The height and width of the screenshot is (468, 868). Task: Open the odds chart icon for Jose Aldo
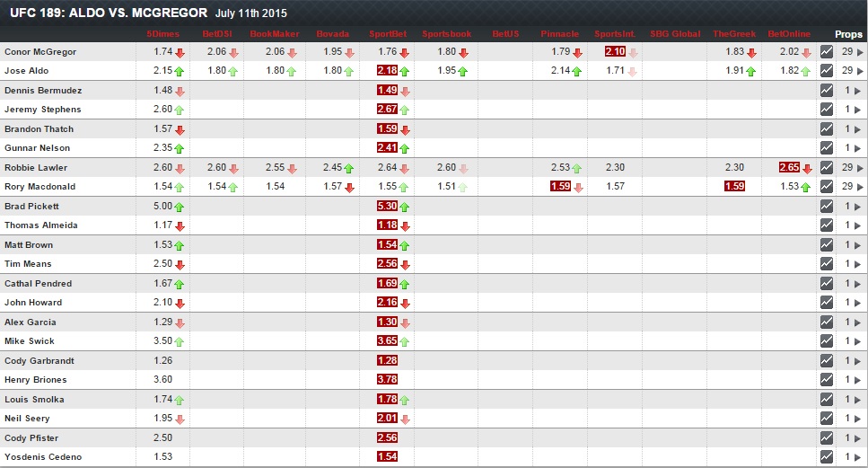click(x=827, y=70)
